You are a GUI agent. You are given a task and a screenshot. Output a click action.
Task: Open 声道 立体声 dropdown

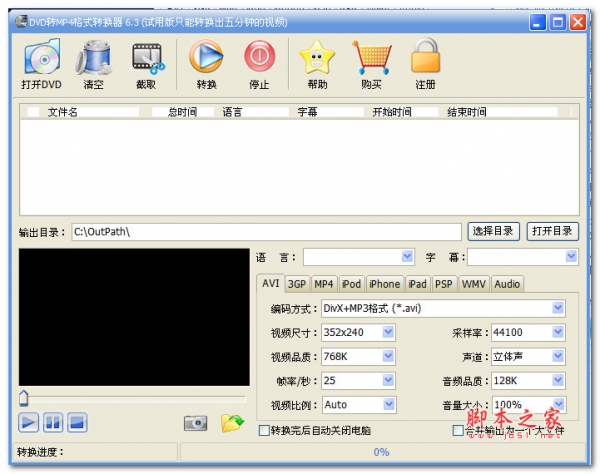pyautogui.click(x=558, y=356)
